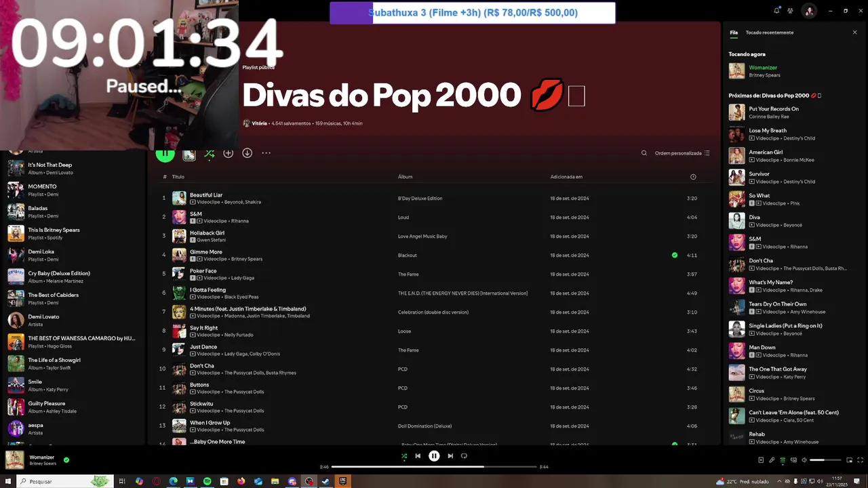Search within the playlist
868x488 pixels.
[644, 153]
